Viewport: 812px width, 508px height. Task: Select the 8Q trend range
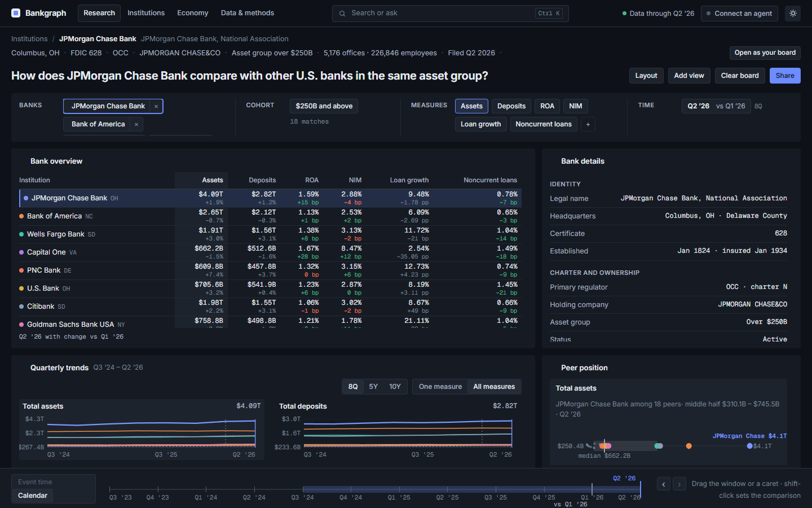pos(353,387)
